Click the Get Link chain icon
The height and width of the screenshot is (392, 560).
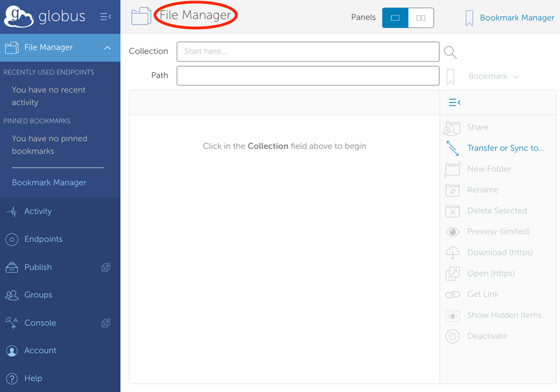452,294
